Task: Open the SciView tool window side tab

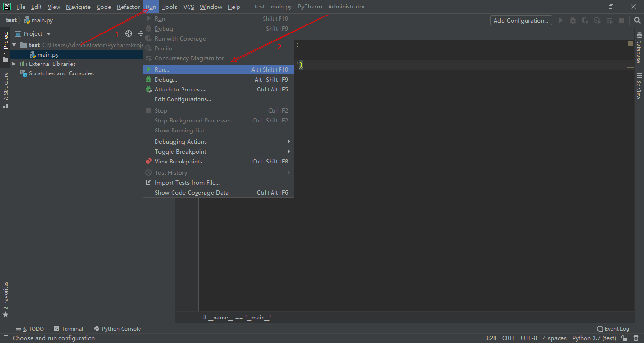Action: tap(639, 86)
